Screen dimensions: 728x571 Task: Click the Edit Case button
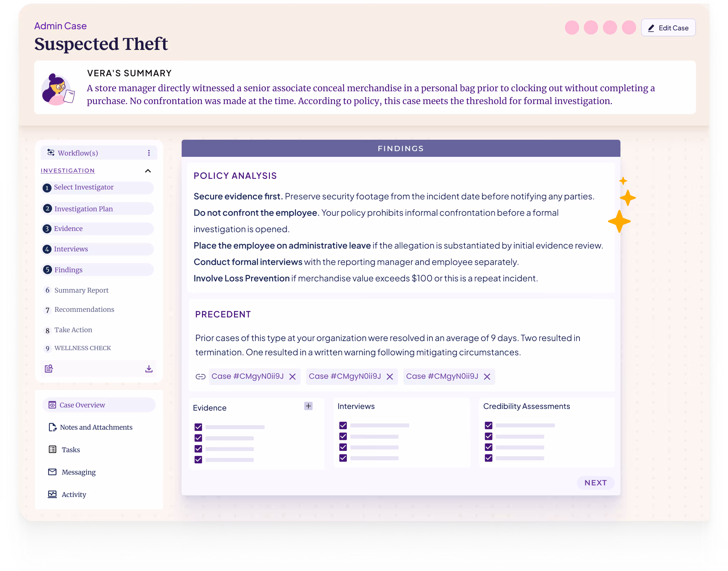(x=668, y=28)
